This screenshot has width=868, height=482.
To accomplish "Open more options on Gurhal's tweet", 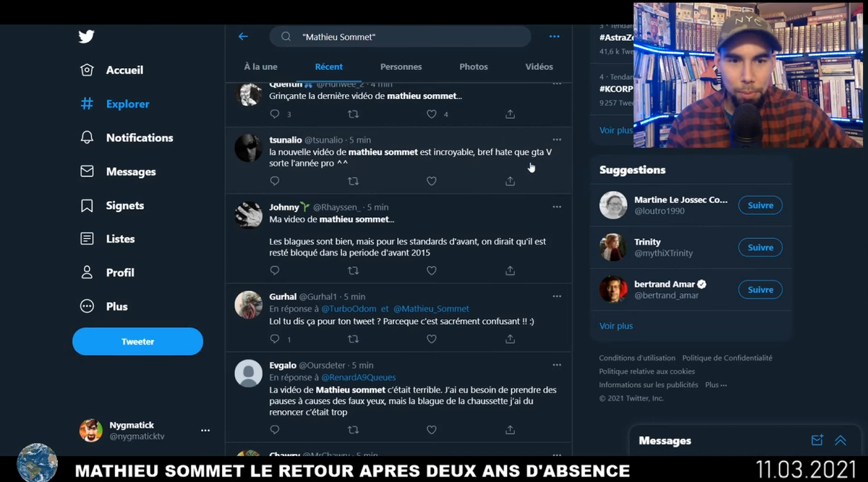I will [557, 296].
